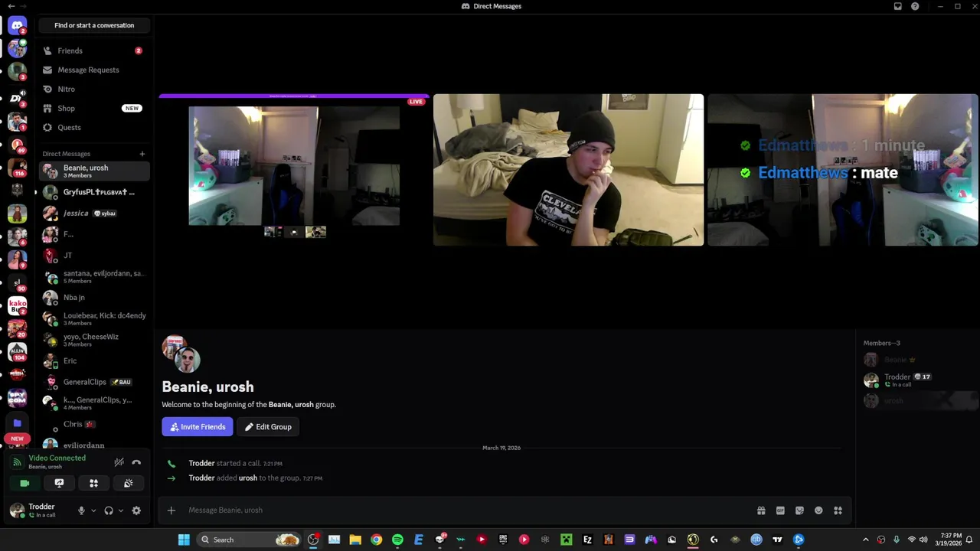Open Apps launcher in message bar
This screenshot has width=980, height=551.
coord(838,510)
